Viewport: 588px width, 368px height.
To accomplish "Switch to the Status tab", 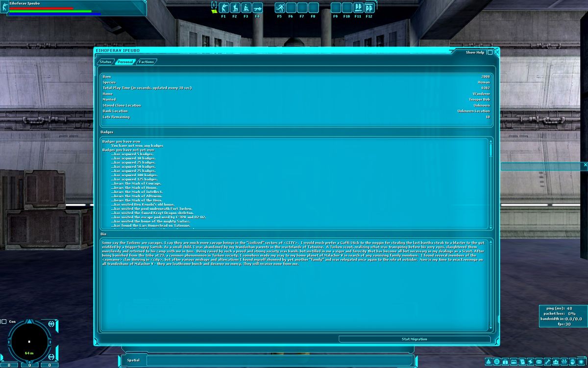I will (x=105, y=62).
